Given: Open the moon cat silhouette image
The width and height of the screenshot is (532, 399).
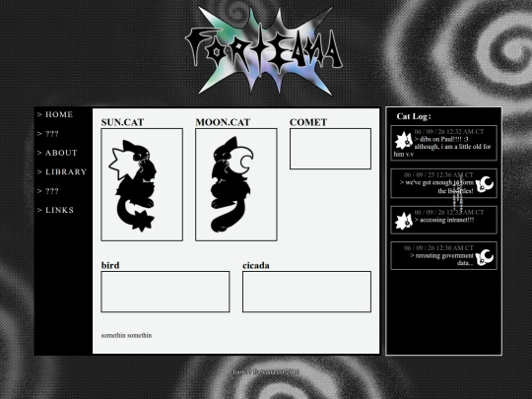Looking at the screenshot, I should pos(232,184).
